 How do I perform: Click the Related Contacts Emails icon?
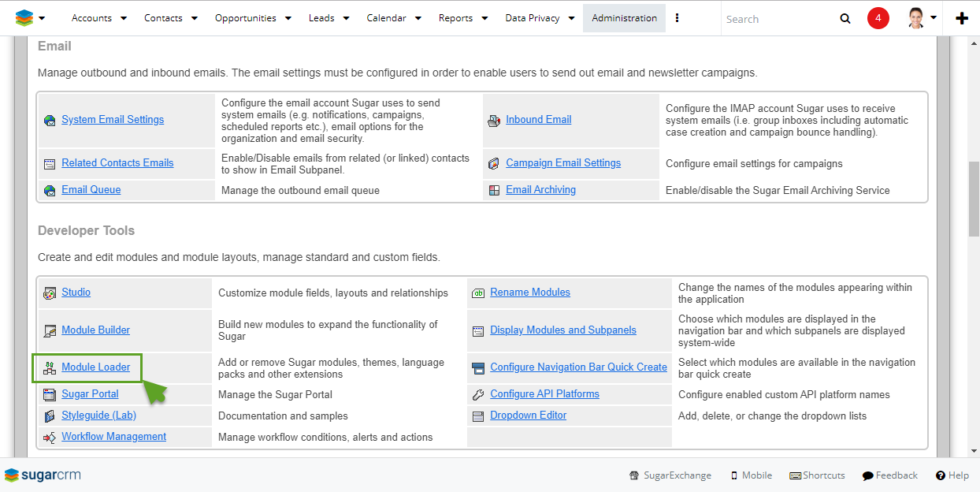(50, 164)
